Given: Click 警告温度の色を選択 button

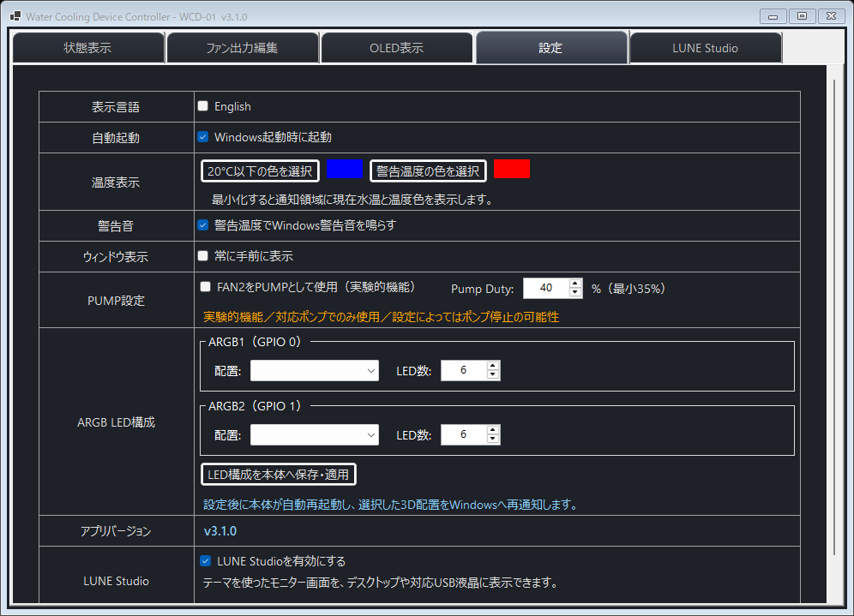Looking at the screenshot, I should 428,170.
